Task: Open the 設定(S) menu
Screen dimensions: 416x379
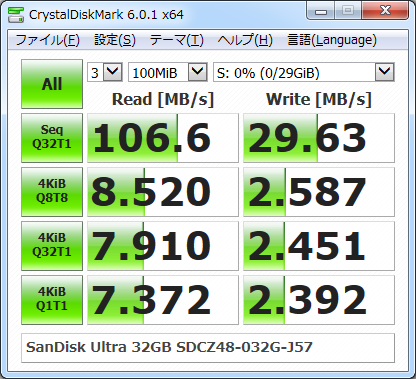Action: [115, 40]
